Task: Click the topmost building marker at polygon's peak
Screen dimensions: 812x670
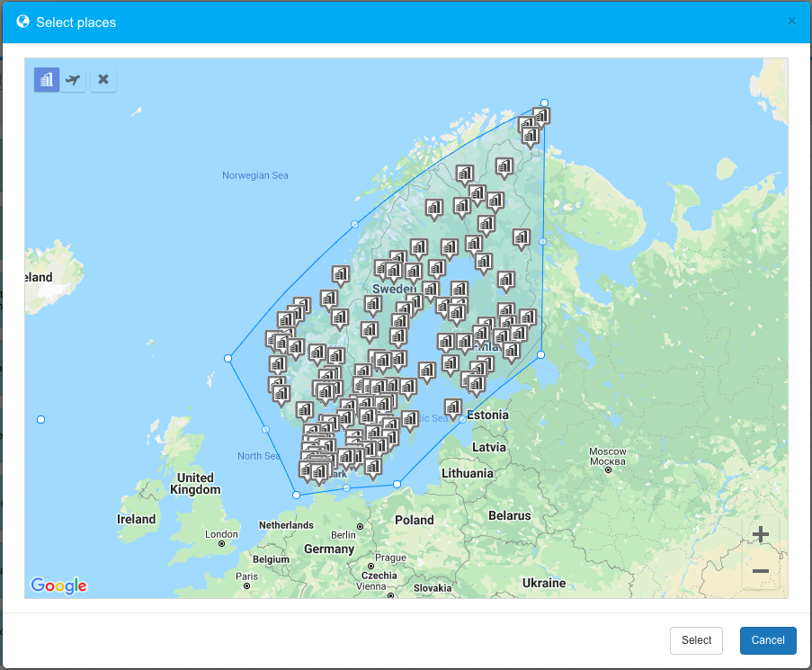Action: [541, 116]
